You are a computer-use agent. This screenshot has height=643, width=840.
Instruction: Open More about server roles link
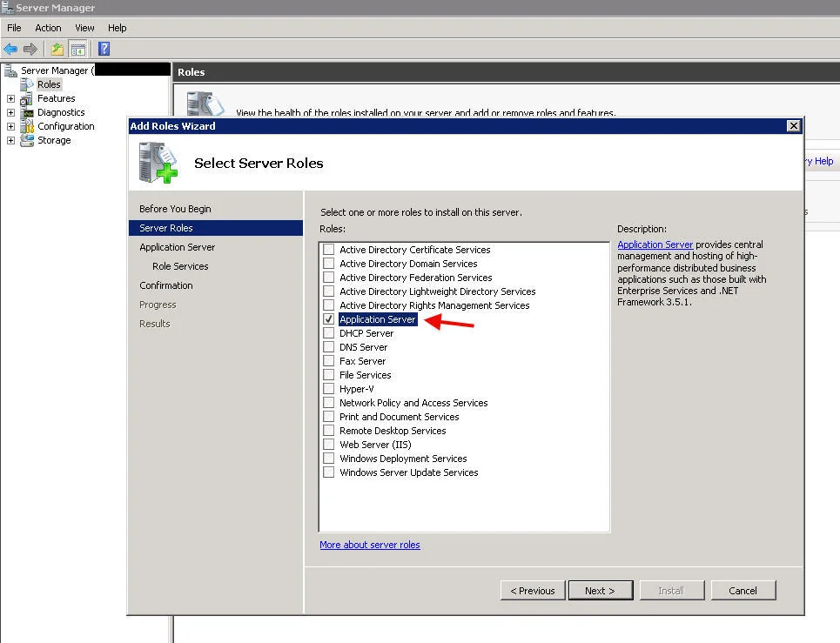click(370, 545)
